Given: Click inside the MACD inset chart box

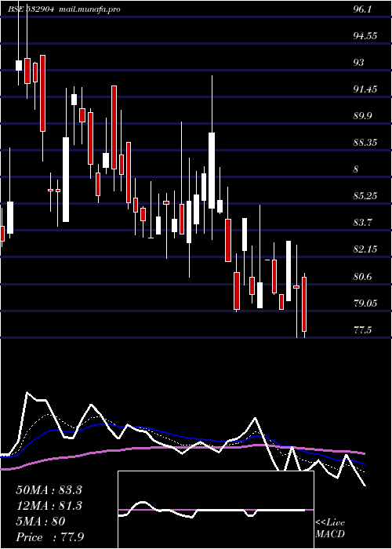Looking at the screenshot, I should 216,510.
